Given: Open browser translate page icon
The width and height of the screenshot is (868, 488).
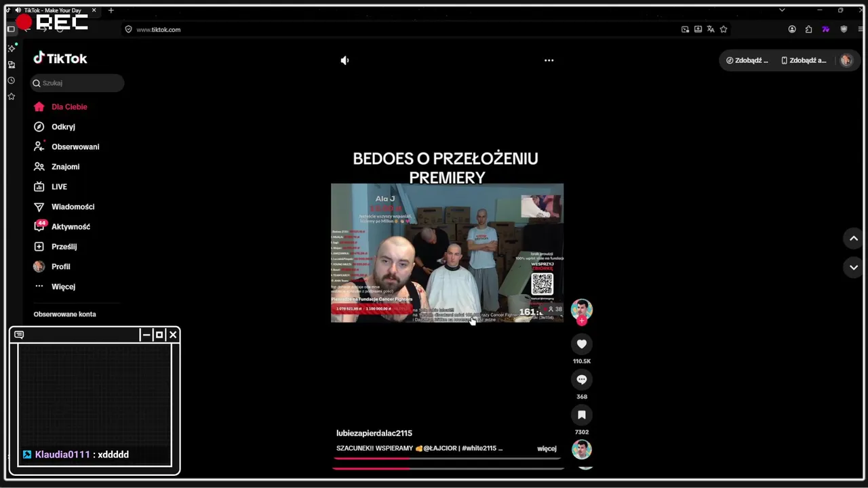Looking at the screenshot, I should [x=711, y=29].
